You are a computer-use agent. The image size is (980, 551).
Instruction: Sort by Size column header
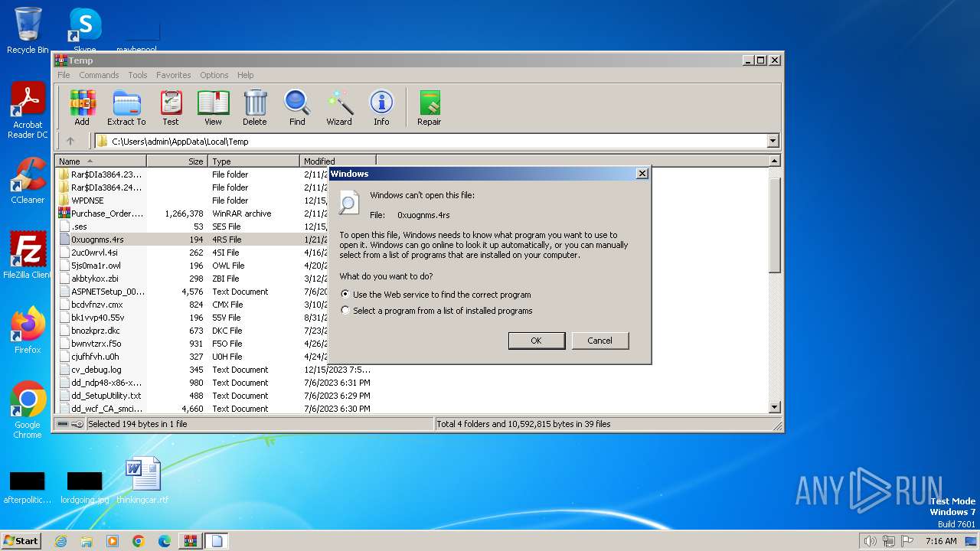pos(177,161)
